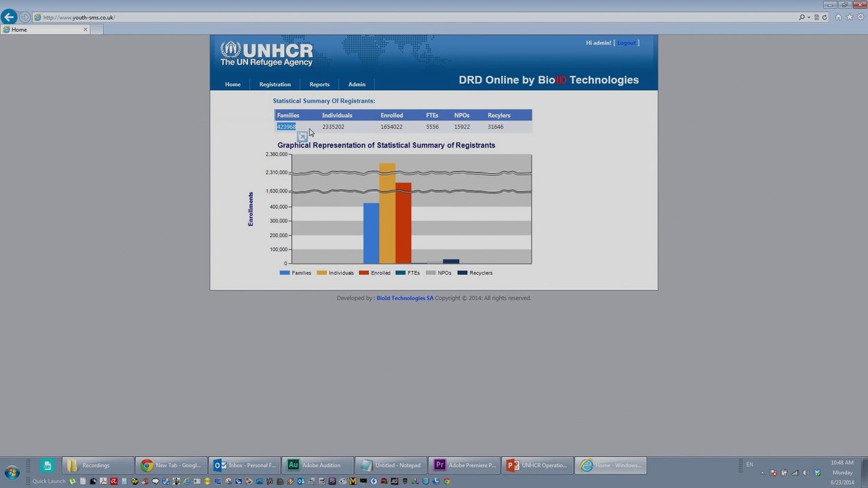Open a new blank browser tab

pyautogui.click(x=96, y=30)
